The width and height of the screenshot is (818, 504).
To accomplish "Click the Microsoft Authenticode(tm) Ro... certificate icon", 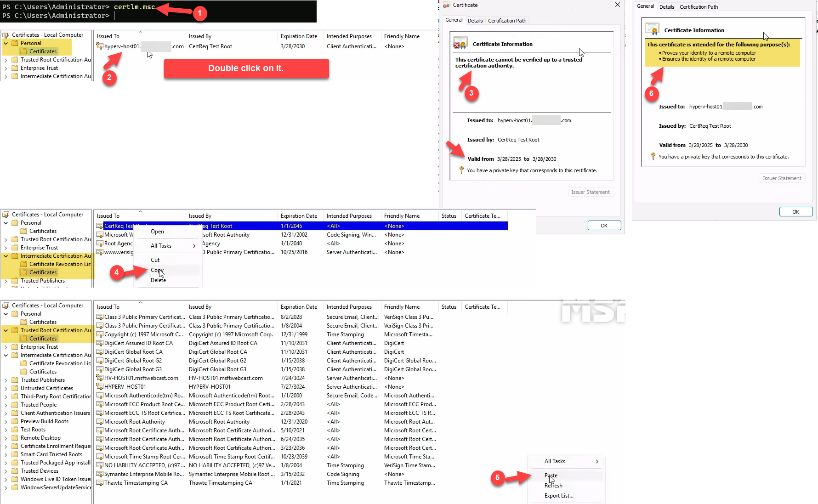I will pyautogui.click(x=99, y=396).
